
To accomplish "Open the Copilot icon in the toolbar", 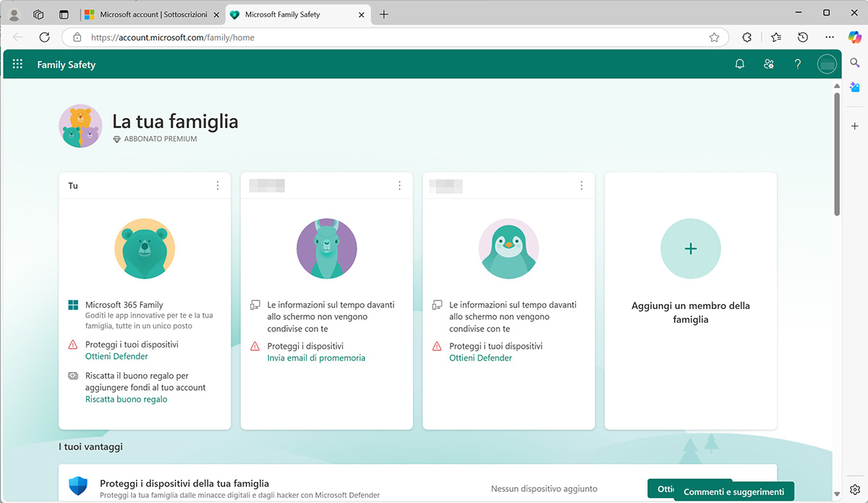I will 854,38.
